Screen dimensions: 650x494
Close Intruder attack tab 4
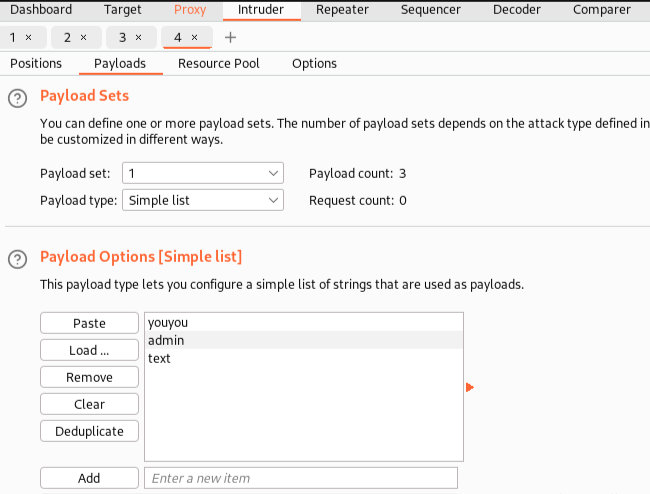pos(194,38)
